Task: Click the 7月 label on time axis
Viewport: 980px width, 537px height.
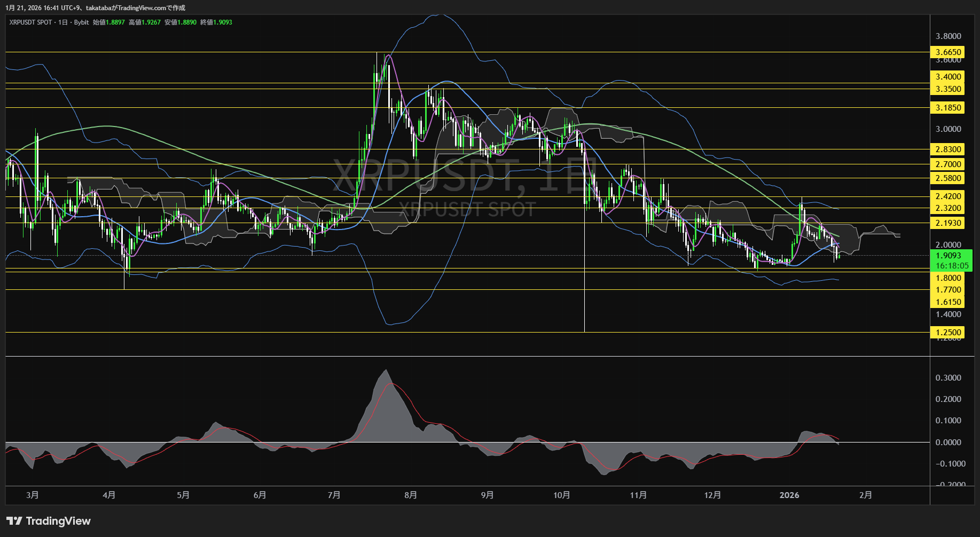Action: (x=334, y=495)
